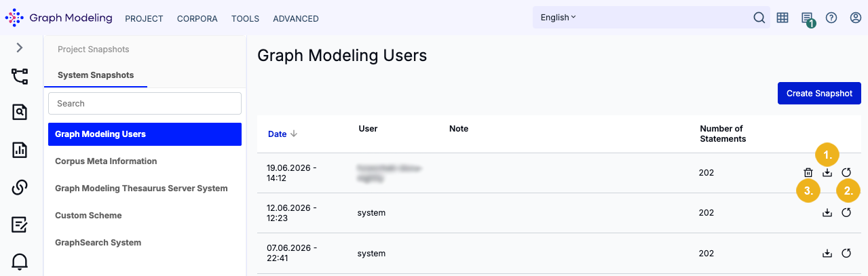Click the Date sort arrow
Viewport: 868px width, 276px height.
pos(294,134)
